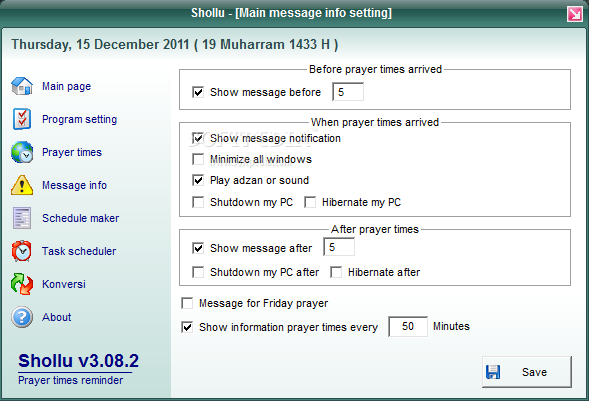Click the Before prayer times arrived heading
This screenshot has width=589, height=401.
pyautogui.click(x=375, y=69)
